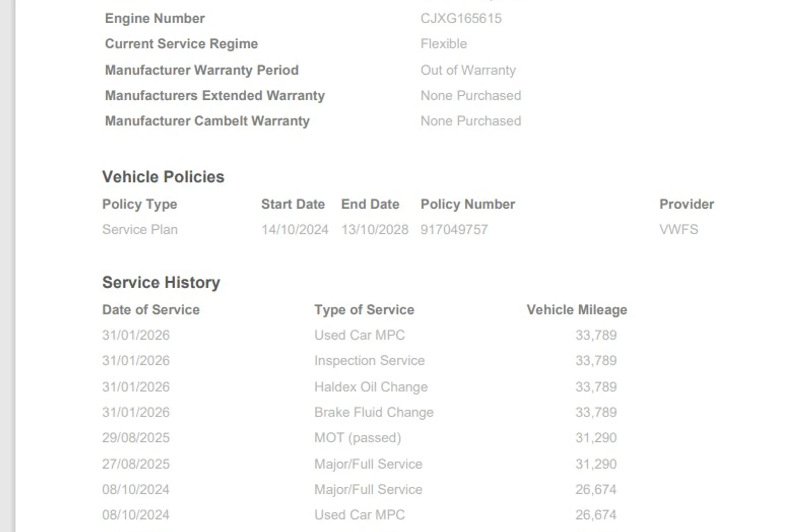798x532 pixels.
Task: Click the 27/08/2025 service date
Action: [136, 464]
